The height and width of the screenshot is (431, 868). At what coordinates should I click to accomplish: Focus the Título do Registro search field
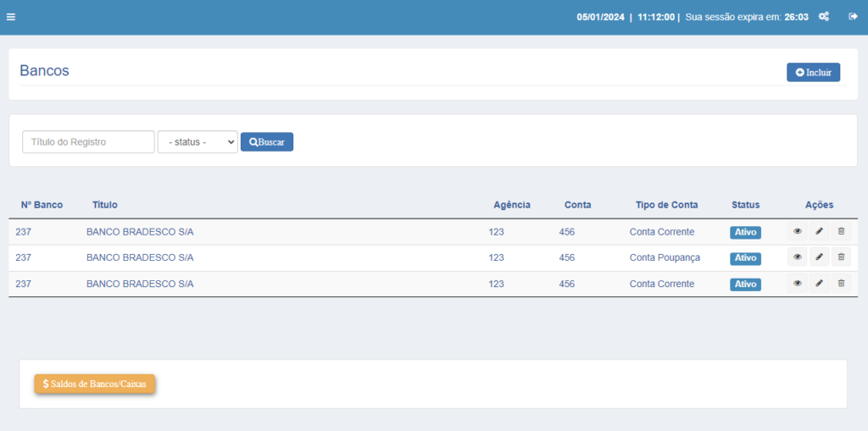(x=88, y=141)
